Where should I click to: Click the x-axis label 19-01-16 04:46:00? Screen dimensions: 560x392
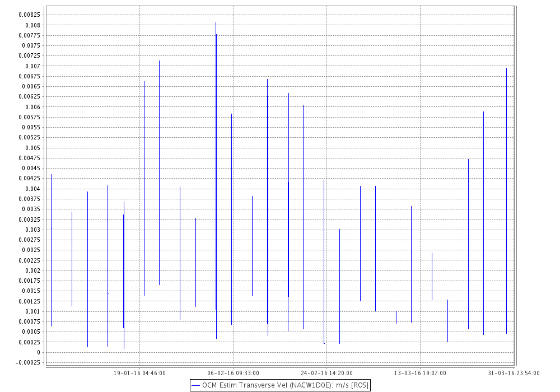pyautogui.click(x=139, y=373)
